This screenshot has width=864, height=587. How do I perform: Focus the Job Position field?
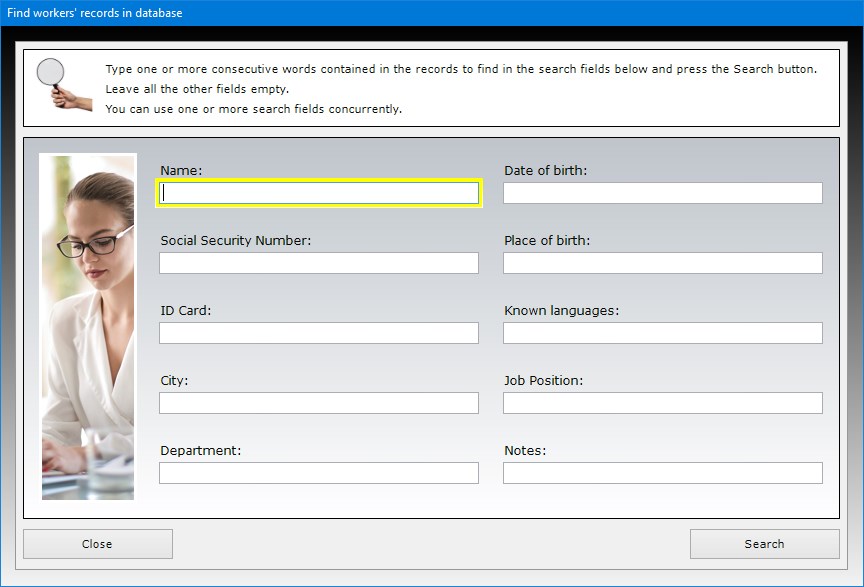(x=662, y=403)
